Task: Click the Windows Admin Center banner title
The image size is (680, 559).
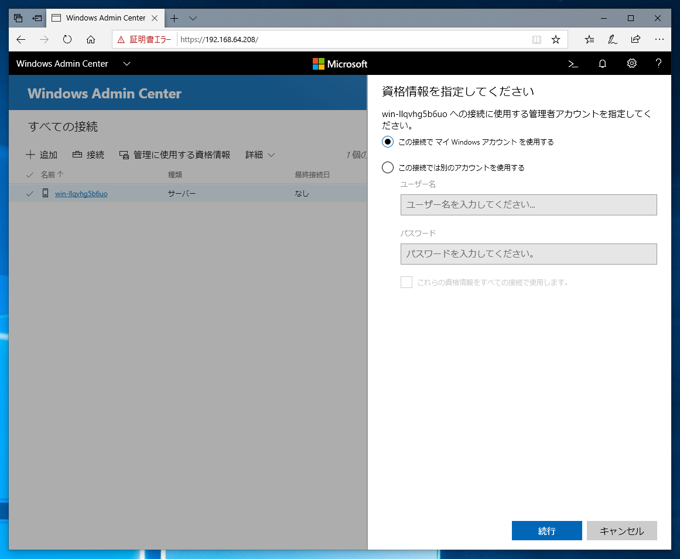Action: (105, 94)
